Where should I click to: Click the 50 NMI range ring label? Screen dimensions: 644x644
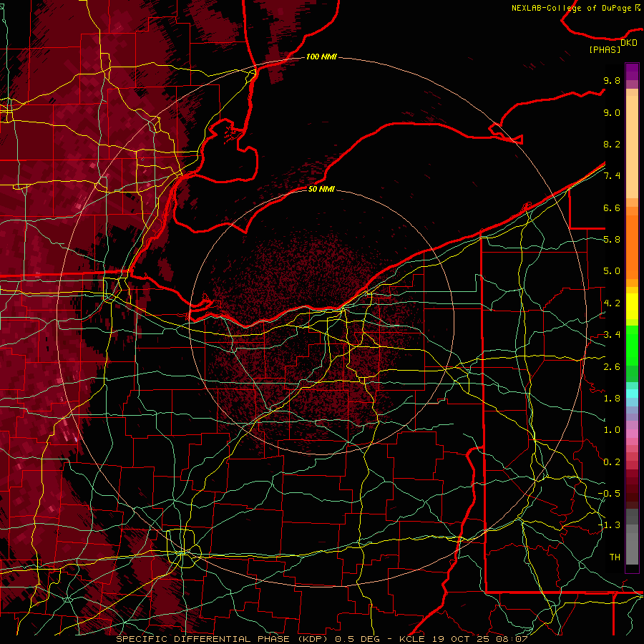tap(321, 189)
